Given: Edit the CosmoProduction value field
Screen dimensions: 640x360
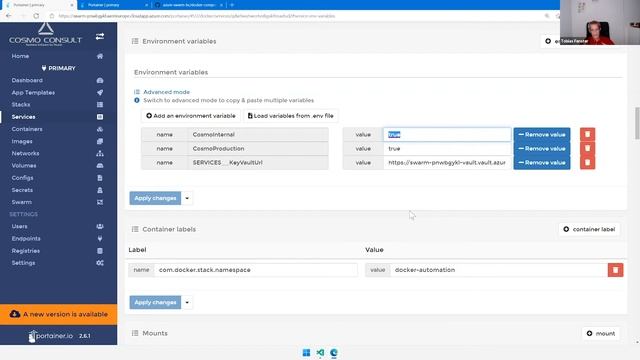Looking at the screenshot, I should (x=447, y=149).
